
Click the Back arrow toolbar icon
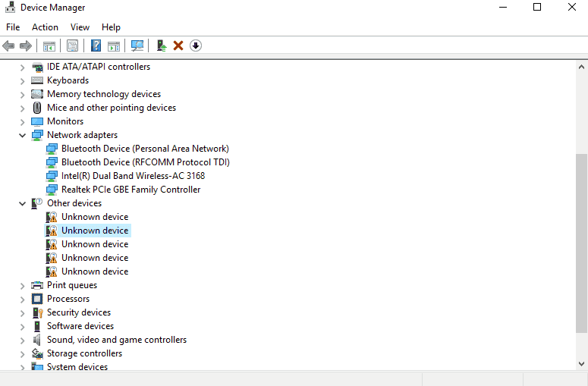(8, 46)
